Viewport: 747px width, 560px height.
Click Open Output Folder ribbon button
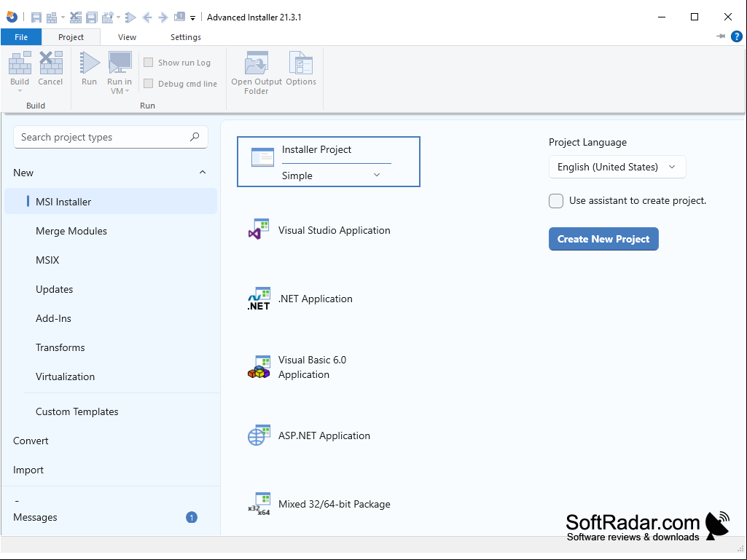click(257, 73)
